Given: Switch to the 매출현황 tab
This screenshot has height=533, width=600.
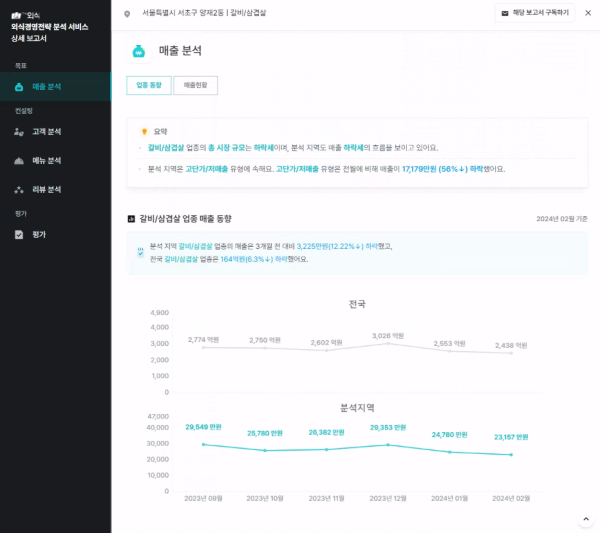Looking at the screenshot, I should (x=196, y=85).
